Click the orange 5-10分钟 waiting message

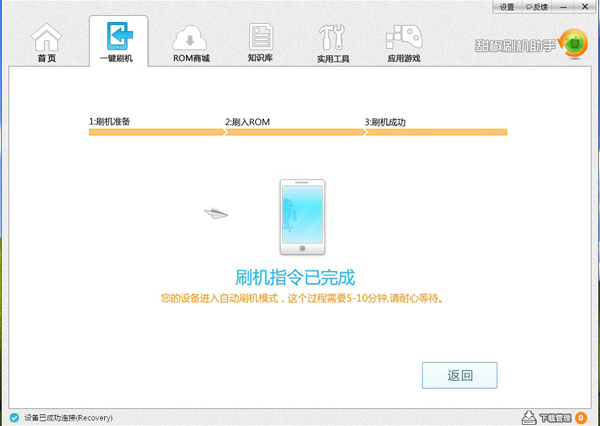[x=302, y=298]
